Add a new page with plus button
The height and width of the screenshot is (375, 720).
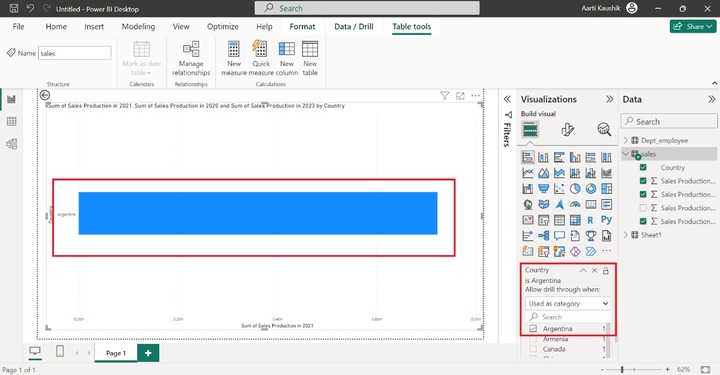pyautogui.click(x=148, y=353)
